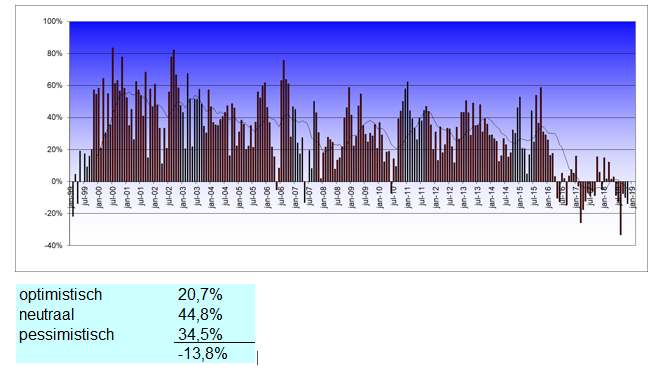652x375 pixels.
Task: Select the jul-06 x-axis label
Action: tap(282, 196)
